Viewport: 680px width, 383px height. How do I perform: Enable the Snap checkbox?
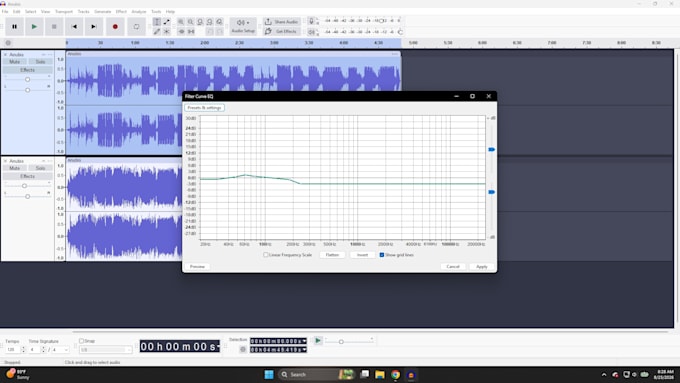click(x=81, y=341)
